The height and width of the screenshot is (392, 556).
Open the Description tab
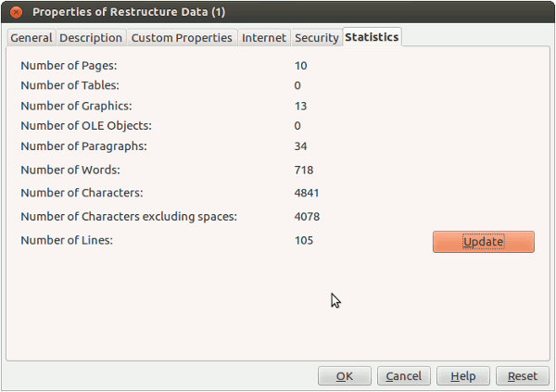coord(91,38)
